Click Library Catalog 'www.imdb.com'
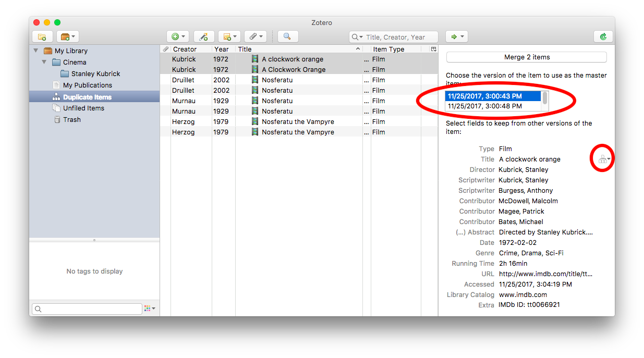The image size is (644, 358). coord(523,294)
